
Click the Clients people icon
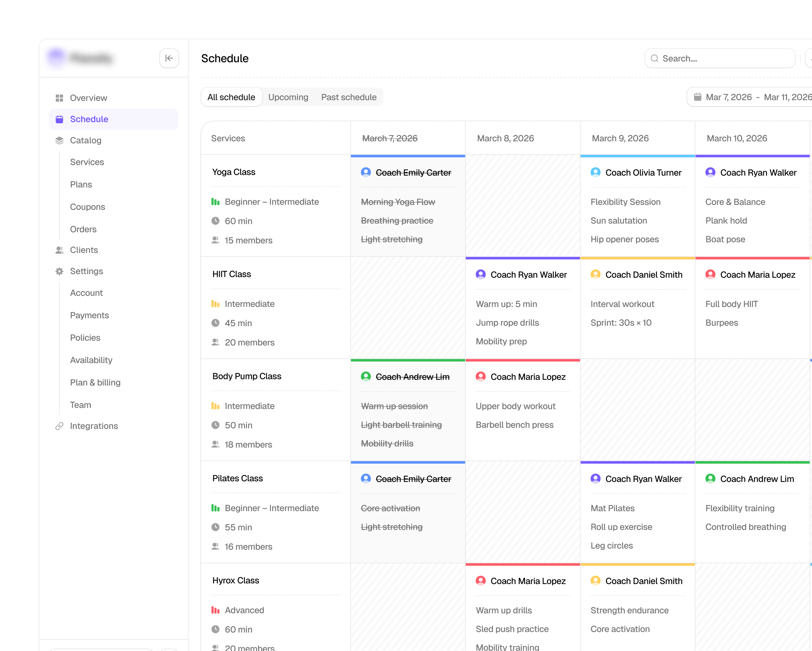pyautogui.click(x=59, y=250)
